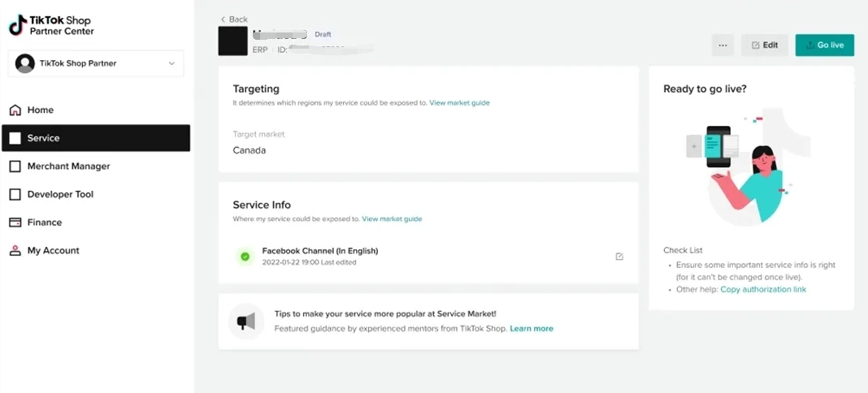Screen dimensions: 868x393
Task: Click the megaphone tips icon
Action: (x=245, y=322)
